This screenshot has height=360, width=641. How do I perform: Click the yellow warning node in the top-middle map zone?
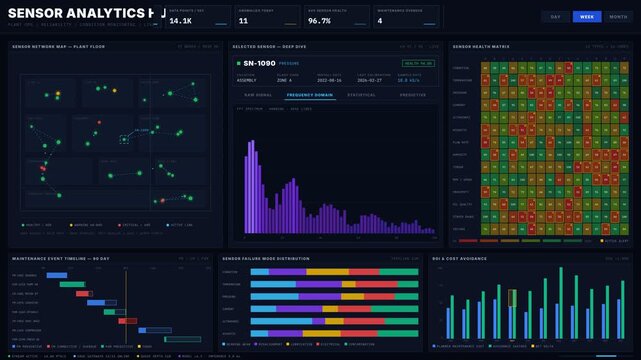pos(114,90)
